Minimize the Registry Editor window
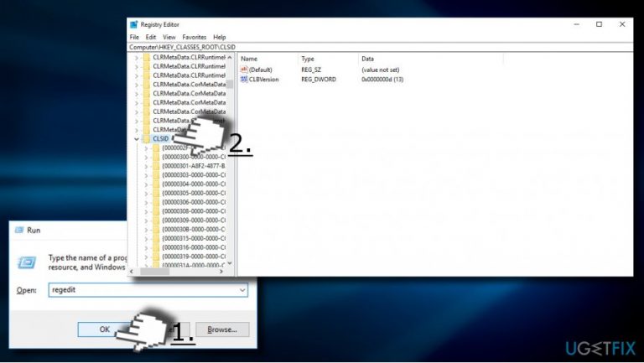Viewport: 644px width, 363px height. [577, 24]
